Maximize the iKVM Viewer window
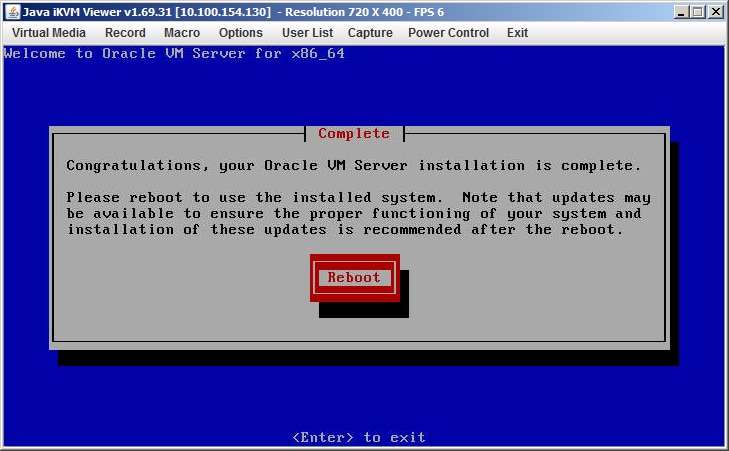729x451 pixels. 698,12
